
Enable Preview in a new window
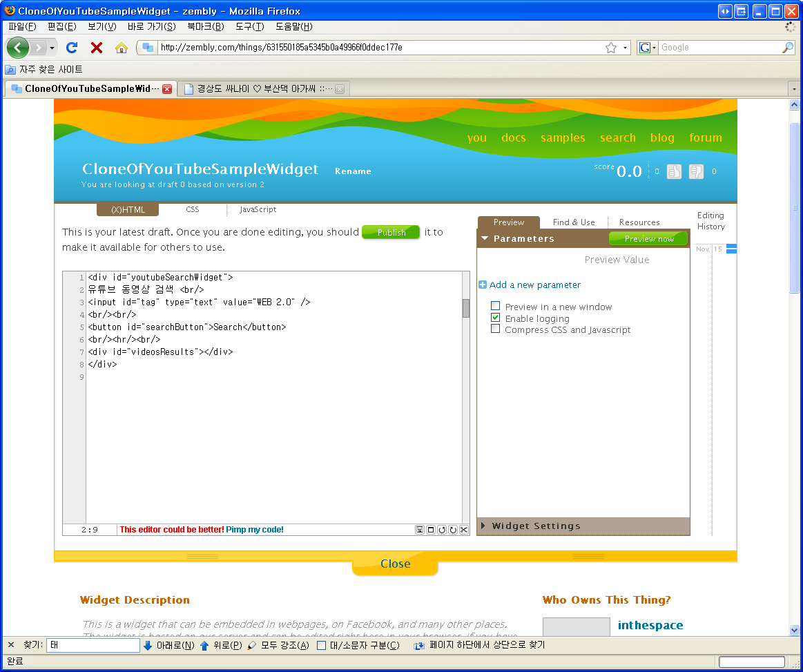click(x=495, y=306)
